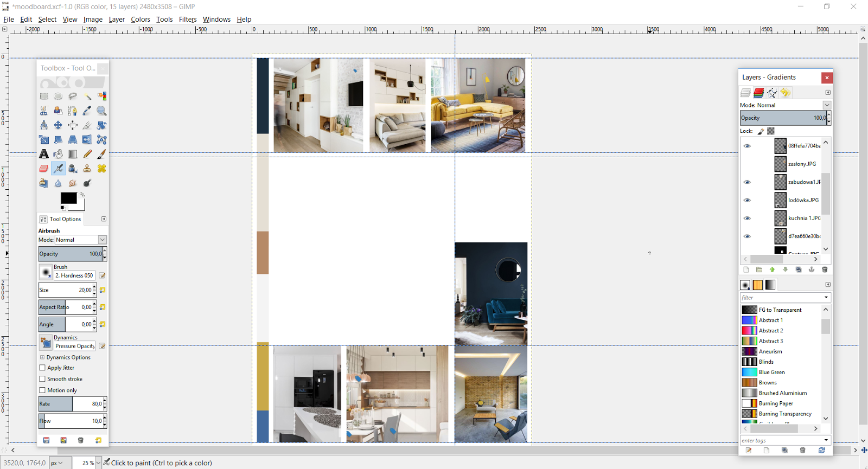The width and height of the screenshot is (868, 469).
Task: Choose the Heal tool
Action: (x=101, y=169)
